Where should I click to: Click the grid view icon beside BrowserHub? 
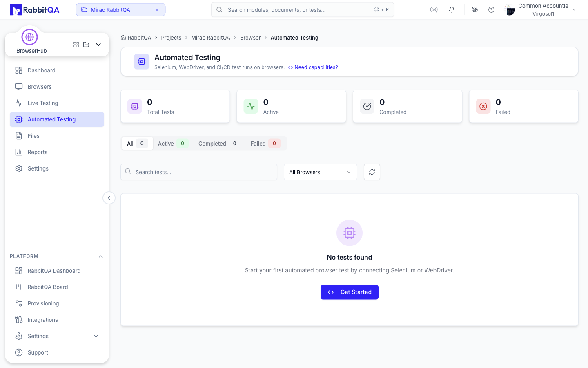pyautogui.click(x=76, y=45)
